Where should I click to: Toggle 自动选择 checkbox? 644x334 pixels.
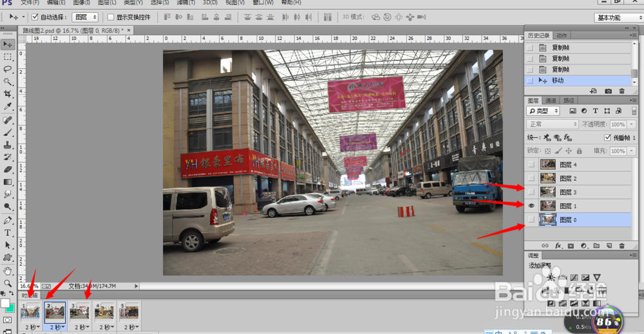pos(35,17)
